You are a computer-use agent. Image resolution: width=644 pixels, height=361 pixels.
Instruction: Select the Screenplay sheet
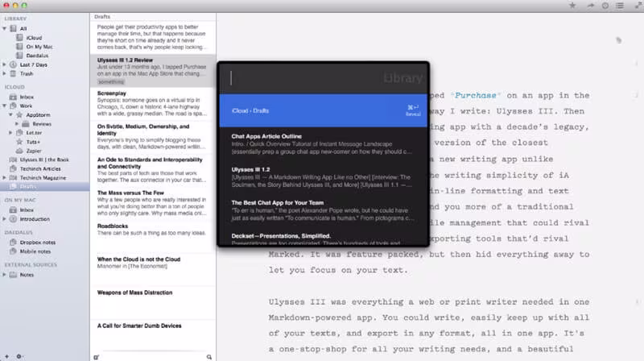tap(153, 104)
